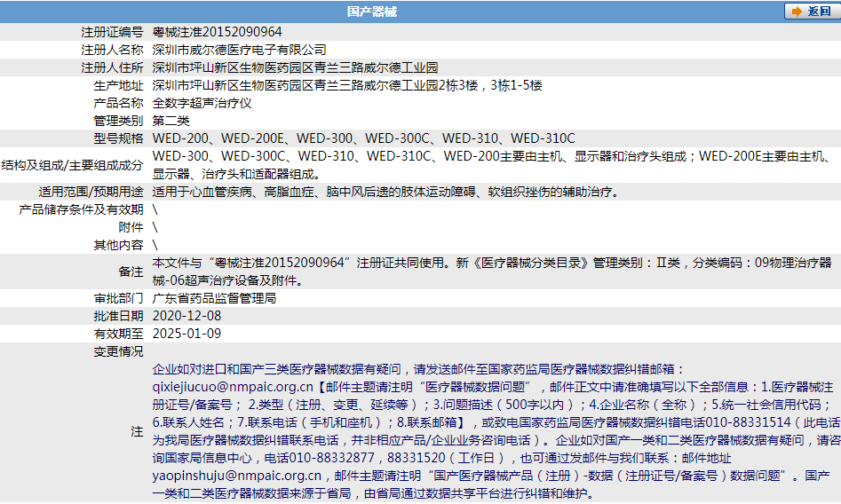Image resolution: width=841 pixels, height=504 pixels.
Task: Click the 型号规格 label
Action: tap(118, 138)
